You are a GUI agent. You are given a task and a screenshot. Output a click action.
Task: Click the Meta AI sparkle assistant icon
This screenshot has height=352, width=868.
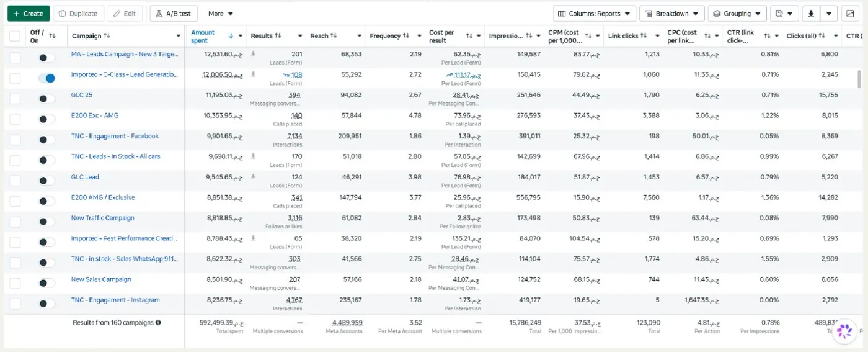click(844, 332)
